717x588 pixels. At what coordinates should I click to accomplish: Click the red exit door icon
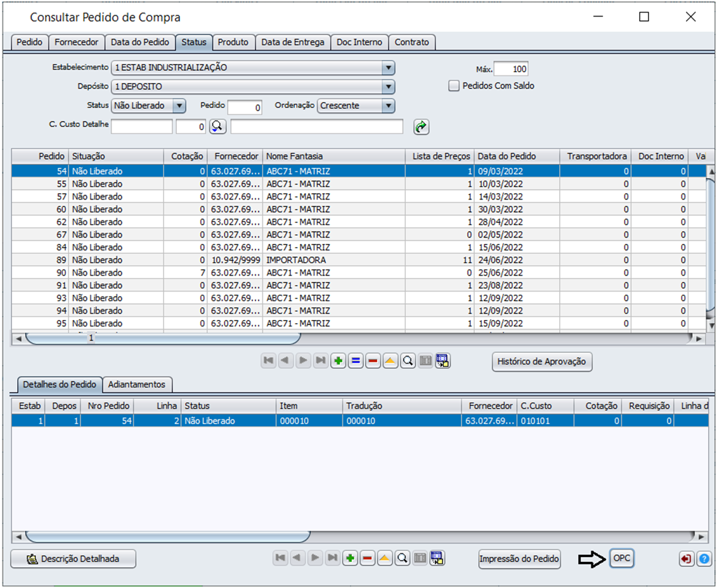(687, 558)
